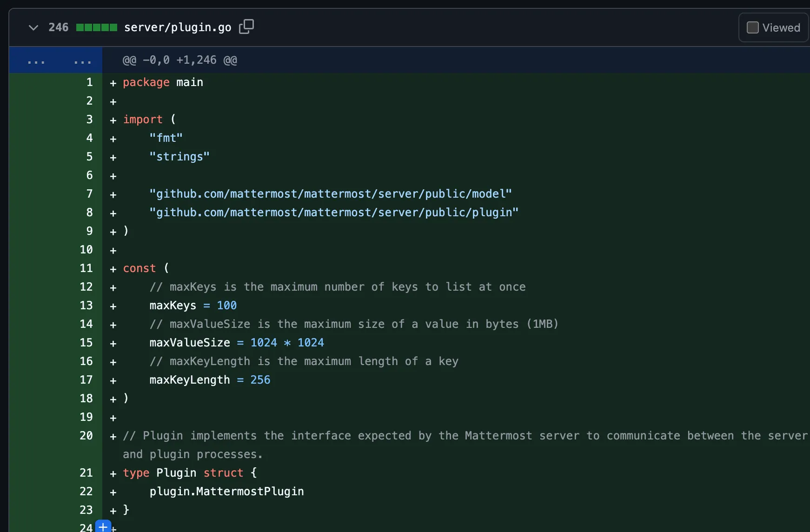This screenshot has width=810, height=532.
Task: Click the package keyword on line 1
Action: click(146, 82)
